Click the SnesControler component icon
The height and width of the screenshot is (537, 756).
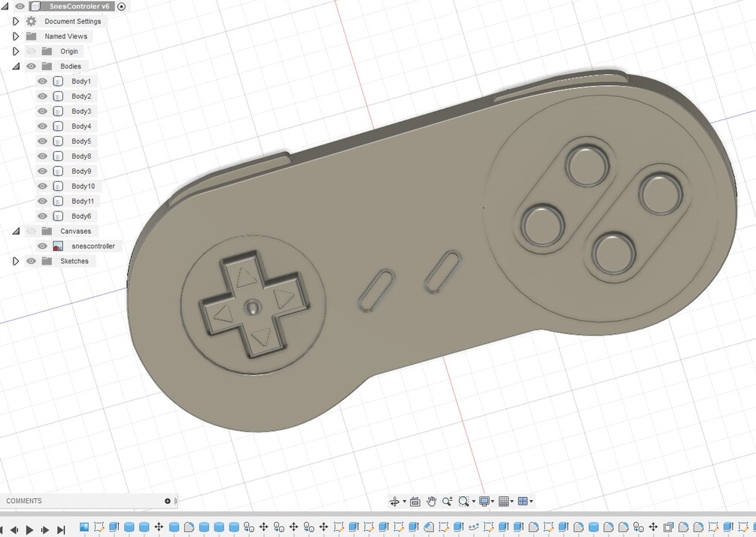[x=35, y=6]
